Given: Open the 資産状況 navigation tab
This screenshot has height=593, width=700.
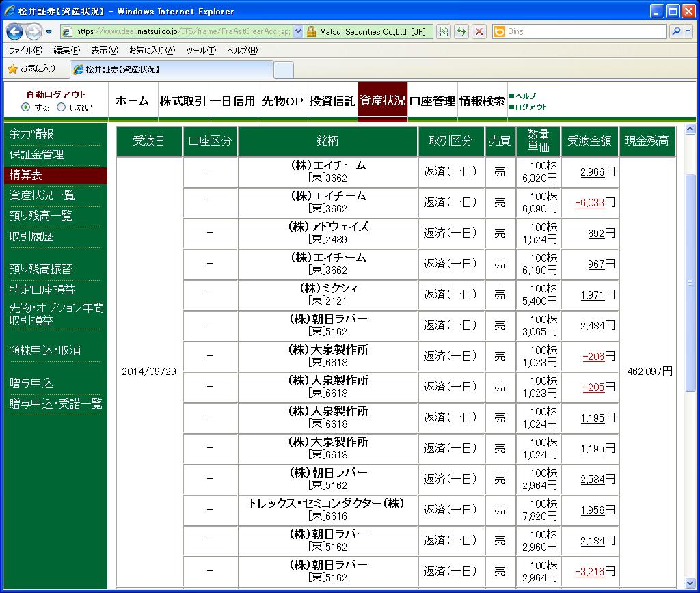Looking at the screenshot, I should 383,101.
